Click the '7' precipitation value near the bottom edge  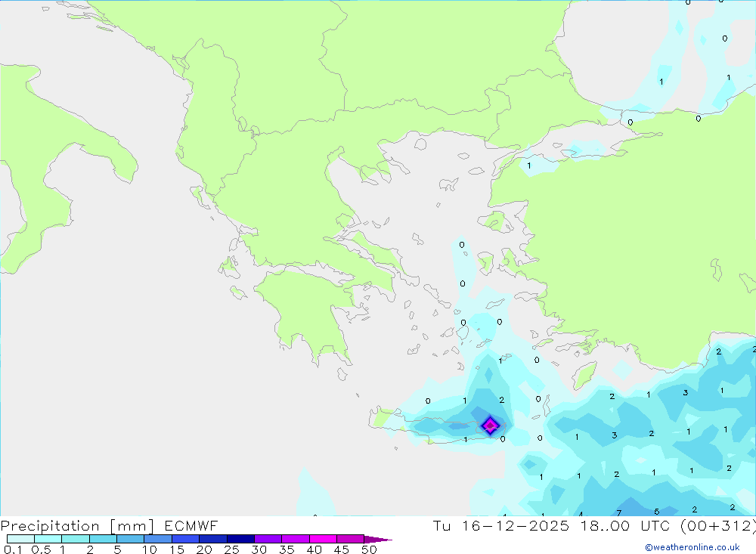[618, 513]
